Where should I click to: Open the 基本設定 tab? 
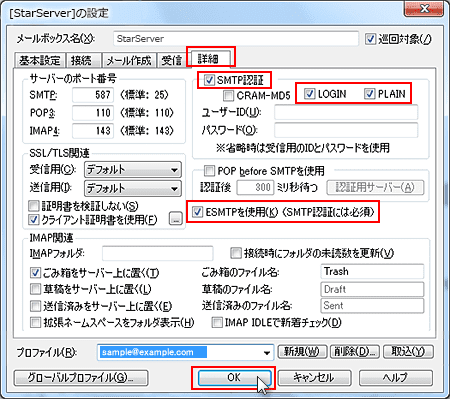[40, 61]
